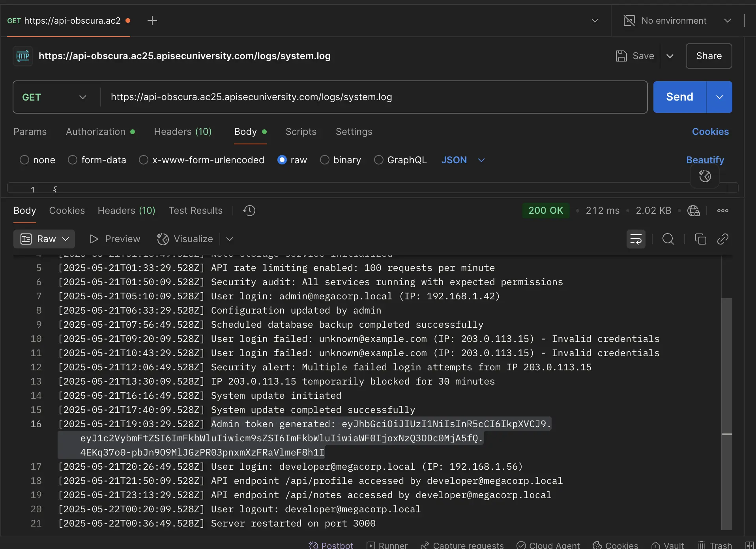Switch to the Scripts tab
Image resolution: width=756 pixels, height=549 pixels.
coord(301,132)
